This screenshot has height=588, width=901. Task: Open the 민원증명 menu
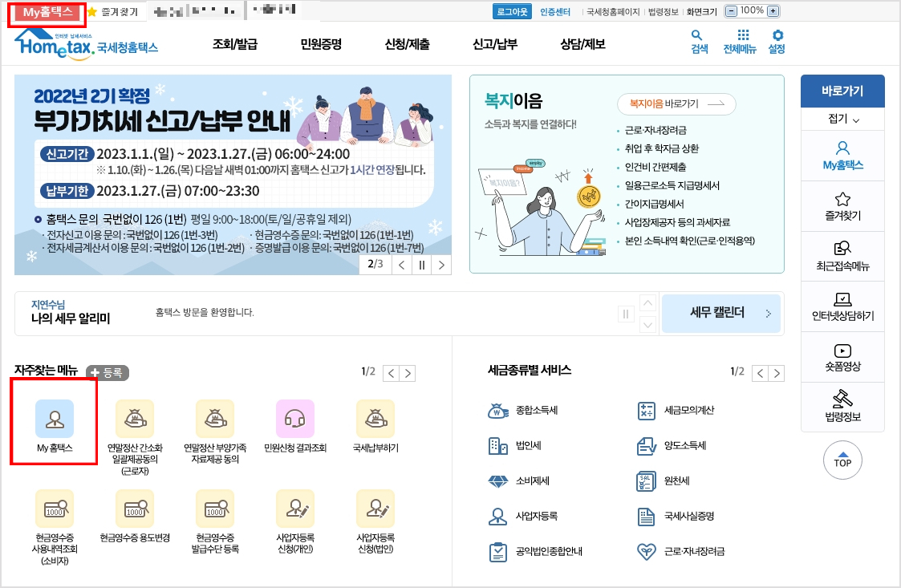[x=321, y=44]
